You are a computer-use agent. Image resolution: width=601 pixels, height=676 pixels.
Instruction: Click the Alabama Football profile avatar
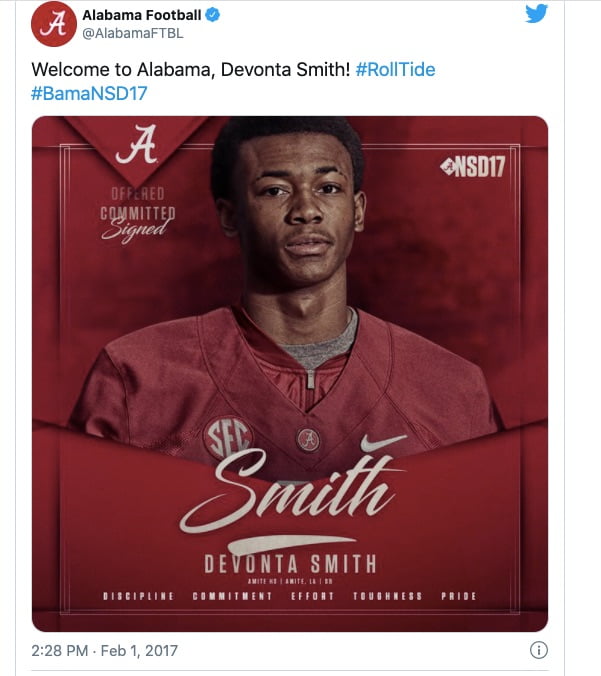coord(54,23)
